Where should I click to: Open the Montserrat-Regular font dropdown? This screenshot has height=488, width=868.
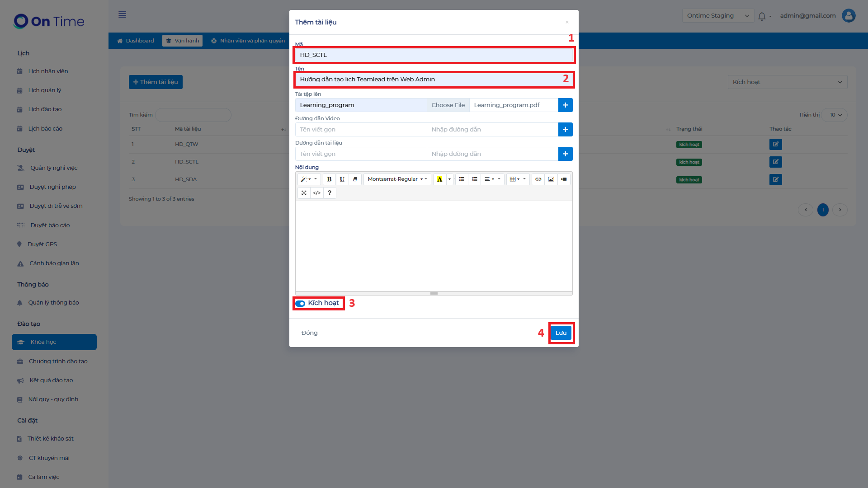[x=397, y=179]
